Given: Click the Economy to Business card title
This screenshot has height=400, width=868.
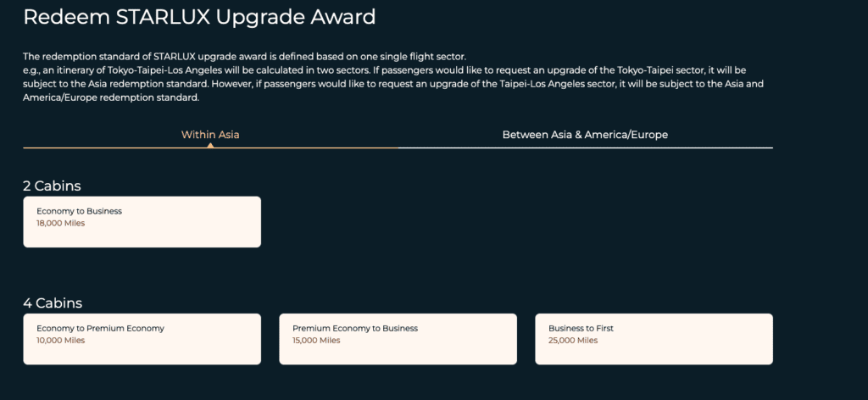Looking at the screenshot, I should point(80,211).
